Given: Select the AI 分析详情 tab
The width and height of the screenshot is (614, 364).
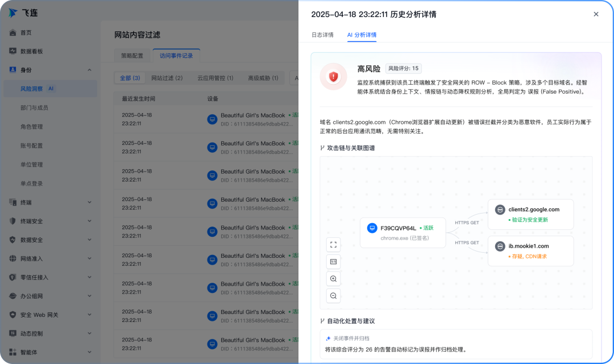Looking at the screenshot, I should click(x=362, y=35).
